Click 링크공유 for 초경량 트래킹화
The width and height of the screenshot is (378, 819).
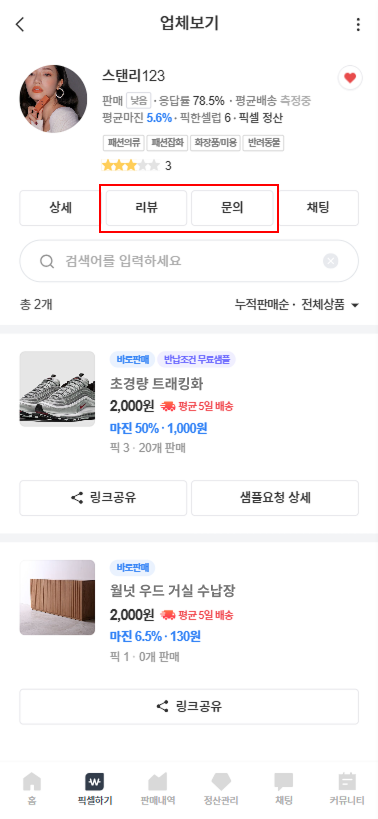coord(103,498)
